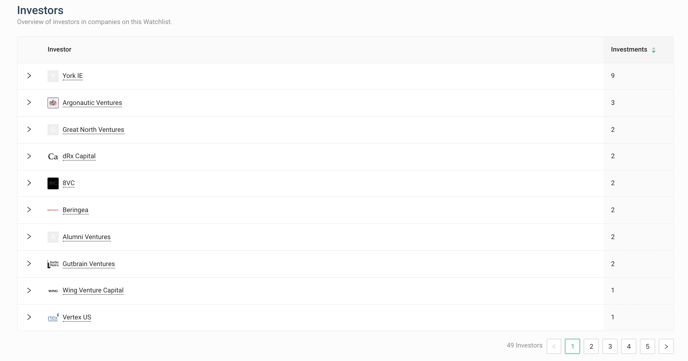Open the Wing Venture Capital link

[x=93, y=290]
